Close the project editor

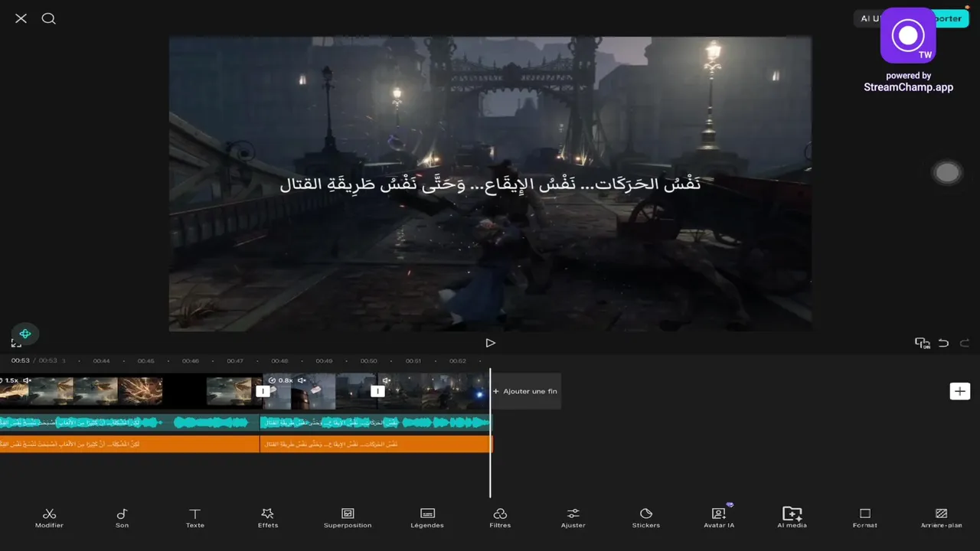(21, 18)
